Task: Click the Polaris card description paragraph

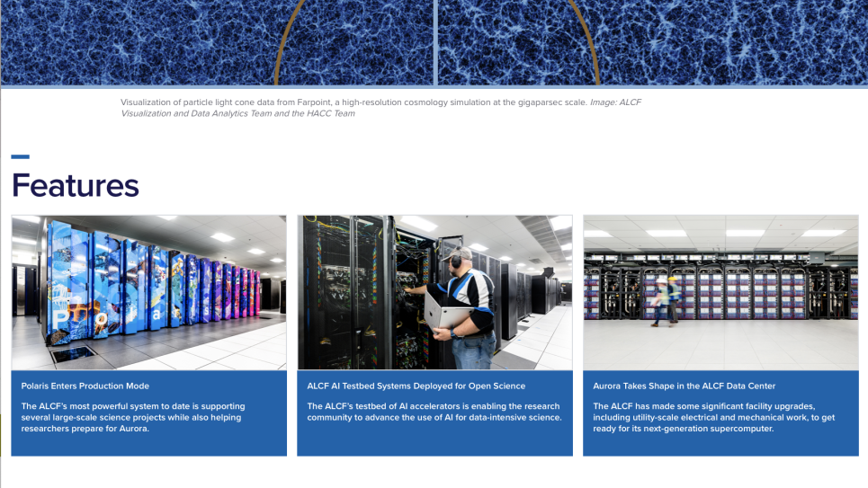Action: coord(133,417)
